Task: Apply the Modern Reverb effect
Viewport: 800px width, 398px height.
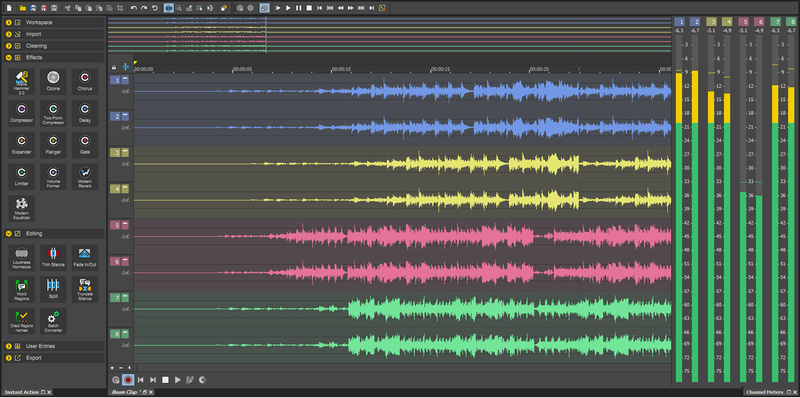Action: pos(85,177)
